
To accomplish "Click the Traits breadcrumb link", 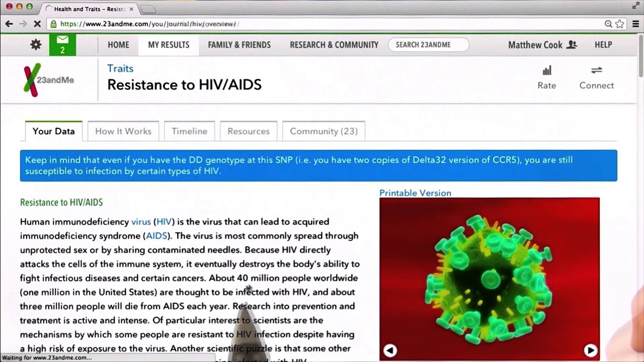I will tap(120, 68).
